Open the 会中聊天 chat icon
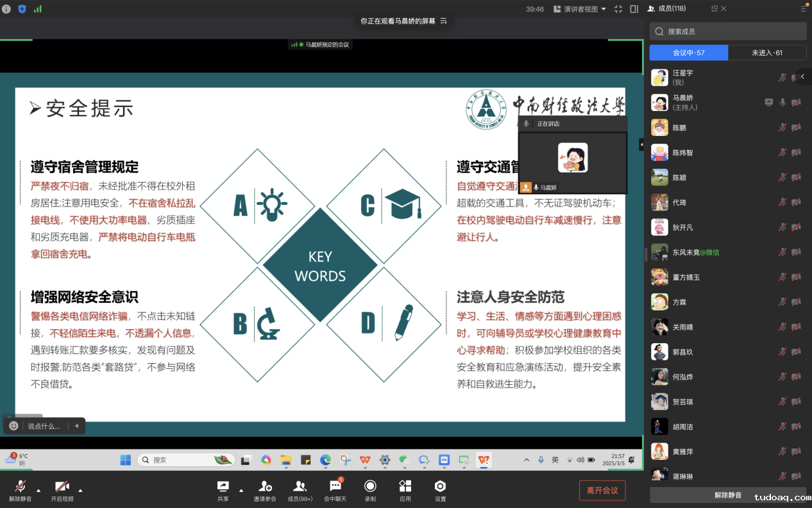The image size is (812, 508). click(335, 487)
